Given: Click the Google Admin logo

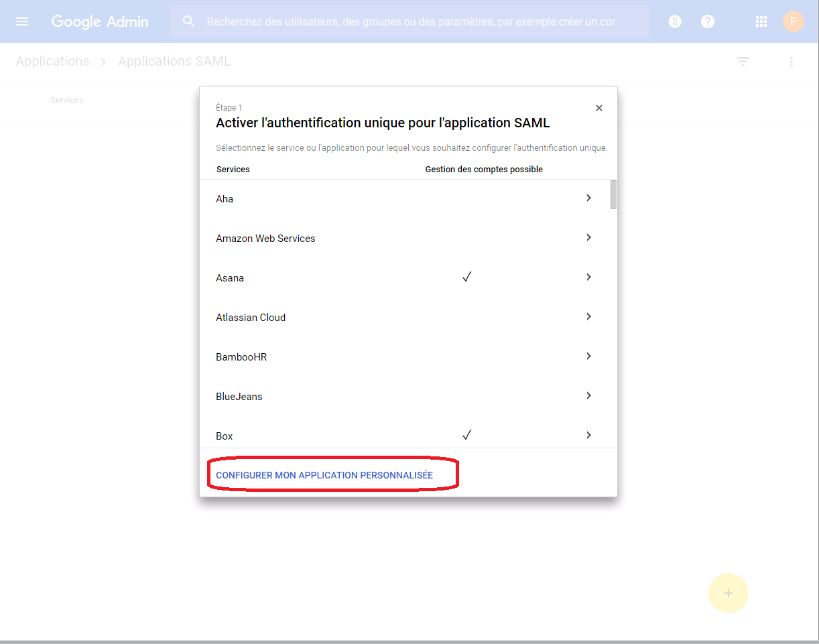Looking at the screenshot, I should click(x=100, y=21).
